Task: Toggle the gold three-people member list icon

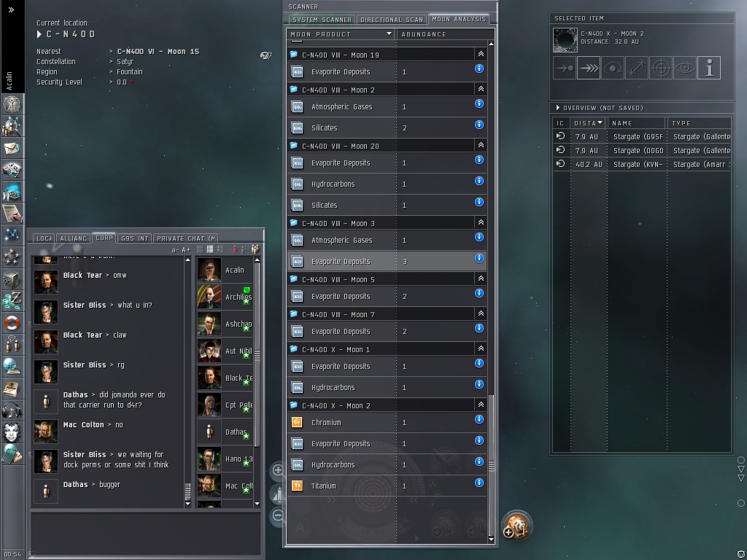Action: (255, 249)
